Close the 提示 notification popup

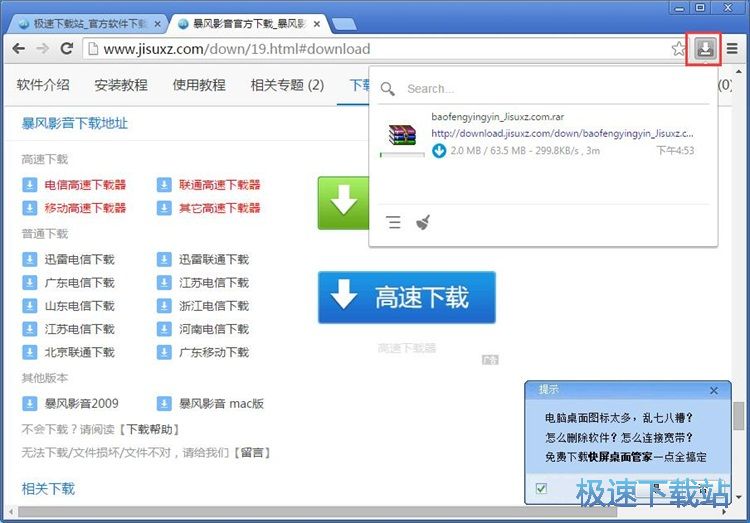click(x=713, y=390)
